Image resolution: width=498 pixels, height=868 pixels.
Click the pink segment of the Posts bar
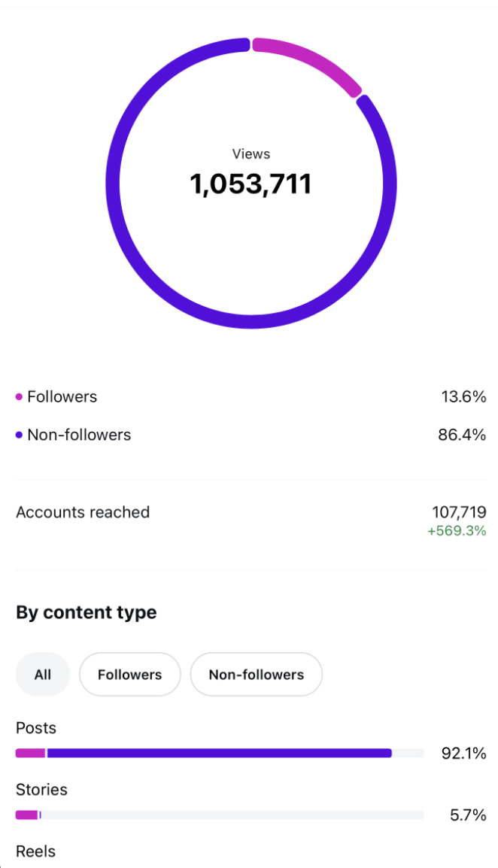(30, 753)
